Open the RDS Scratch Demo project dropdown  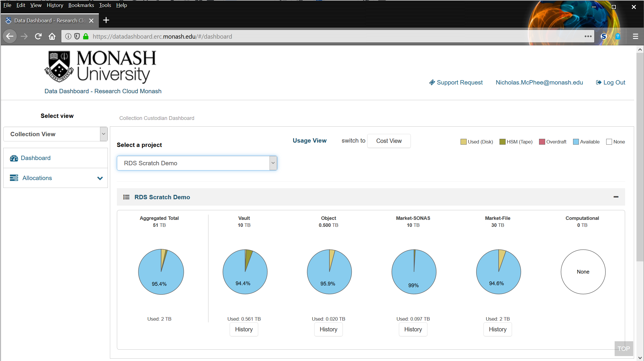coord(197,163)
